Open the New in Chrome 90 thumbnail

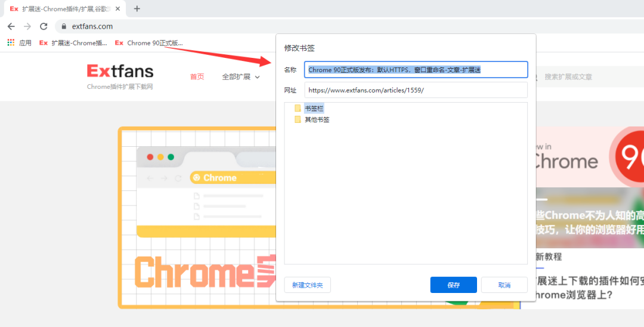(590, 156)
